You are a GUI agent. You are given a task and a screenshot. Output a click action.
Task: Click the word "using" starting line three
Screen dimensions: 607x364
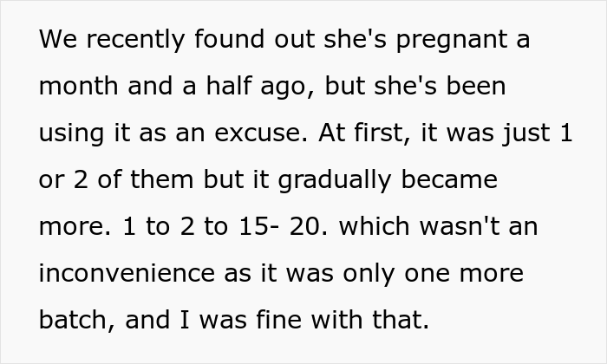71,133
